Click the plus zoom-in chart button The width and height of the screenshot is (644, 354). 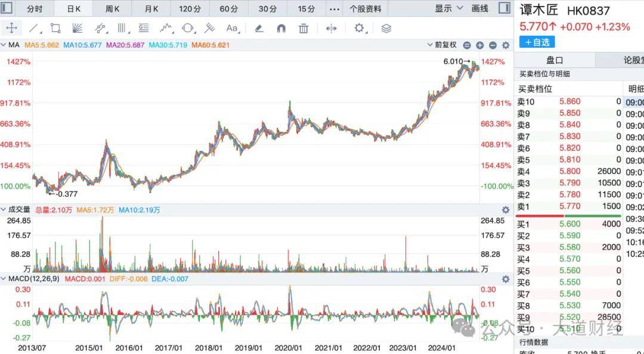479,45
